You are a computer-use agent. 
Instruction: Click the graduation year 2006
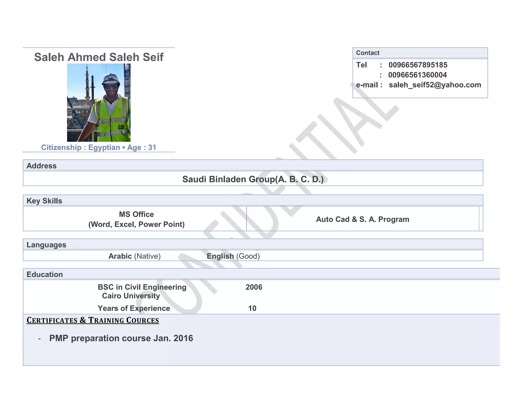[x=254, y=287]
